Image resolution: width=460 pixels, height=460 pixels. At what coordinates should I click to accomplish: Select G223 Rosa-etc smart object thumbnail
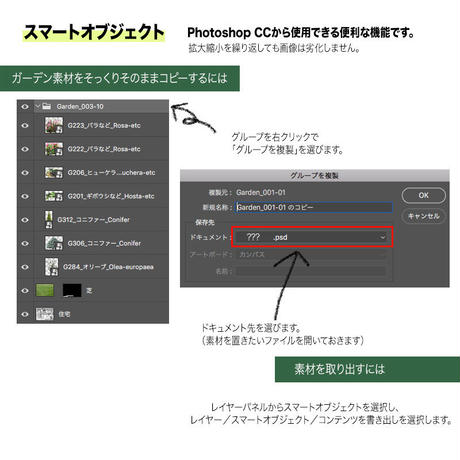[54, 125]
